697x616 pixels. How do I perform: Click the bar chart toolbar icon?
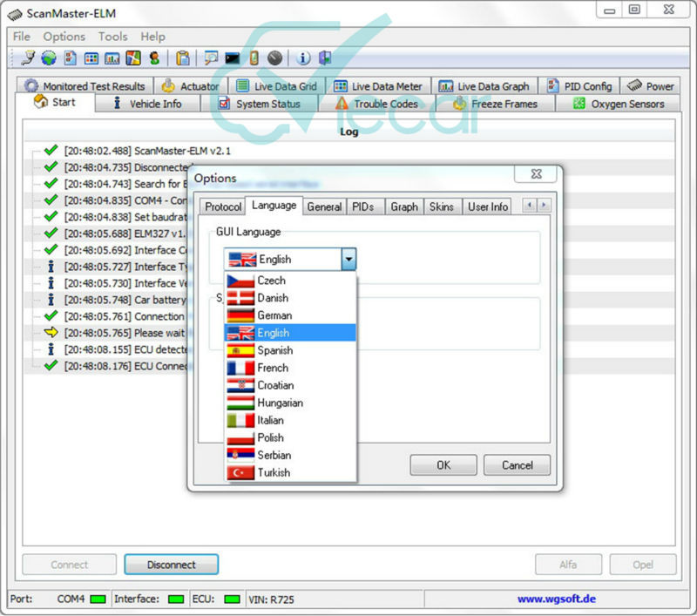click(112, 58)
